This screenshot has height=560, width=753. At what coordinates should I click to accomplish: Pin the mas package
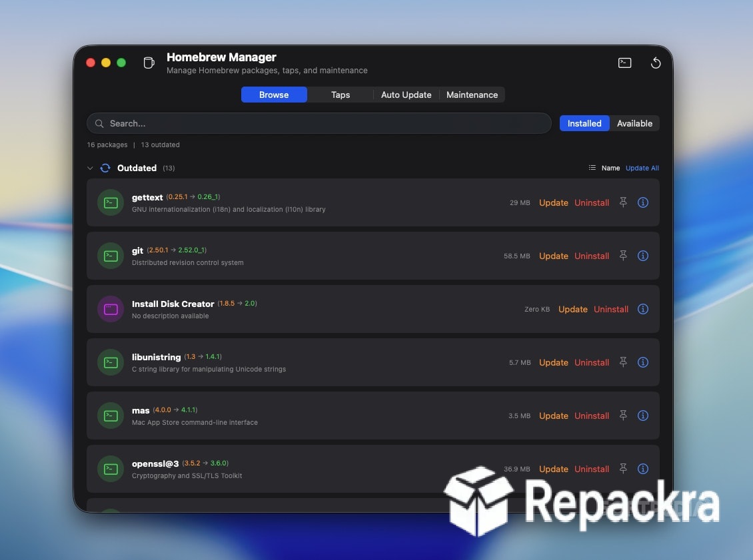(623, 416)
